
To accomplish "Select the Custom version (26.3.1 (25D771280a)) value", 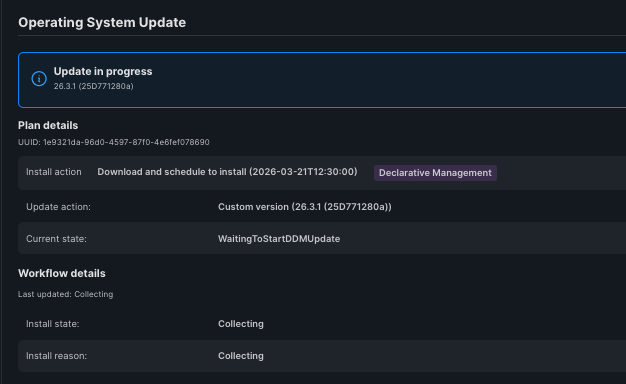I will (305, 207).
